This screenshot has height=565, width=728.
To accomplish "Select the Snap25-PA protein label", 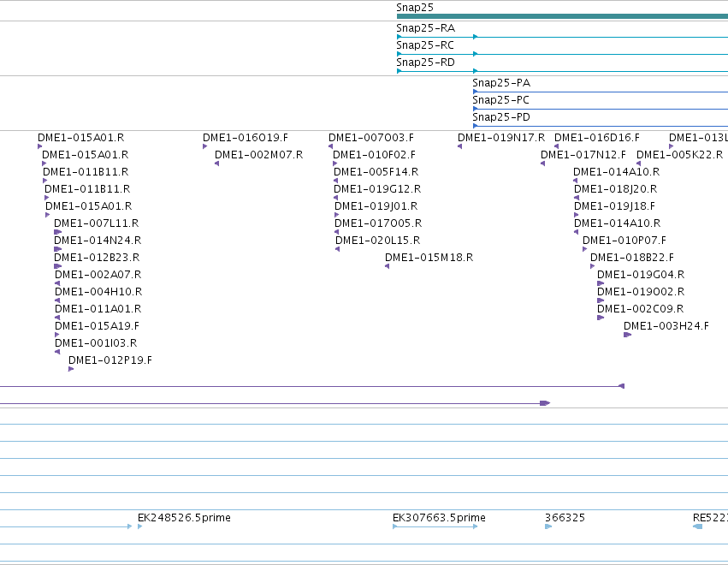I will pos(501,83).
